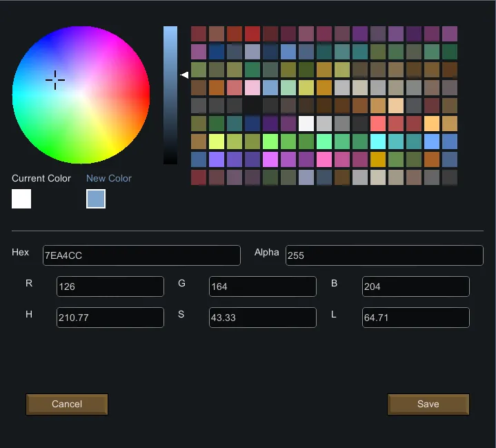Choose the hot pink palette swatch

click(x=324, y=159)
